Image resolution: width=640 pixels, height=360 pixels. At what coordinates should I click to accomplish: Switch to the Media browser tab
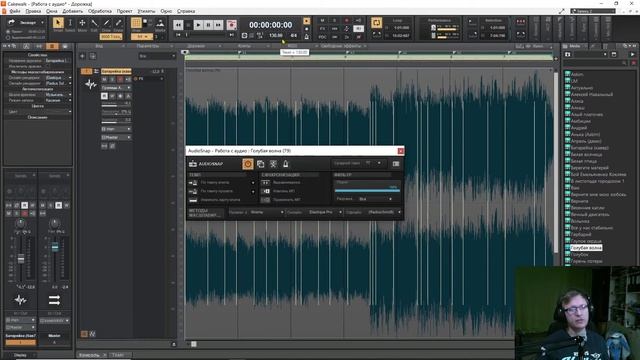tap(574, 46)
